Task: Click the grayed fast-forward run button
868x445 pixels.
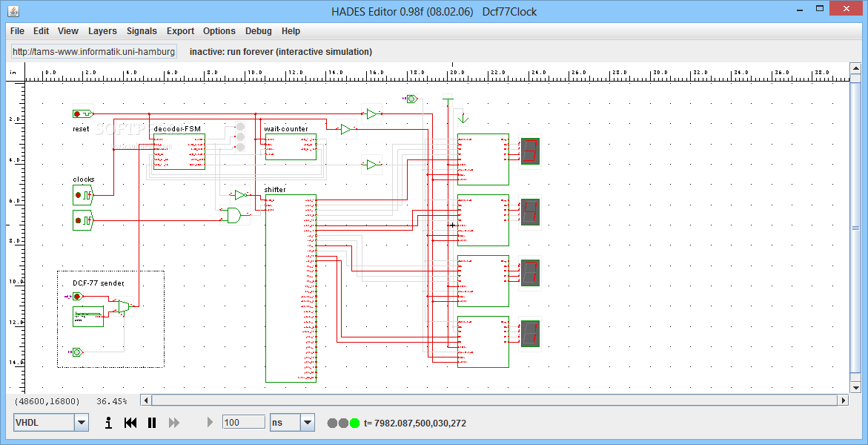Action: (x=173, y=423)
